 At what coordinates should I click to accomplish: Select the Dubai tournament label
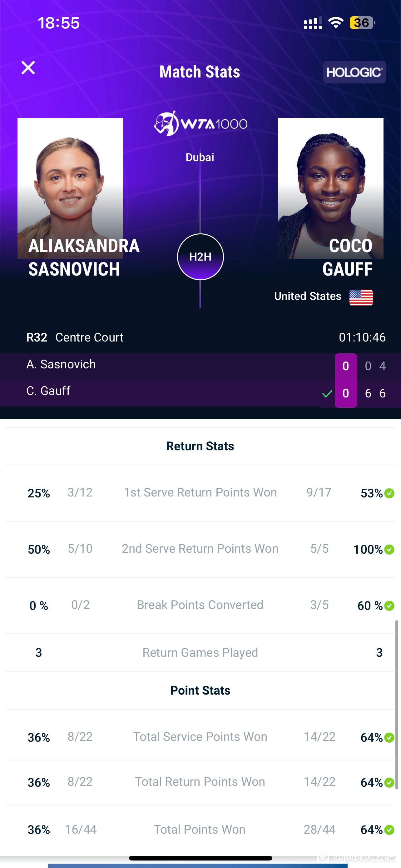[200, 157]
